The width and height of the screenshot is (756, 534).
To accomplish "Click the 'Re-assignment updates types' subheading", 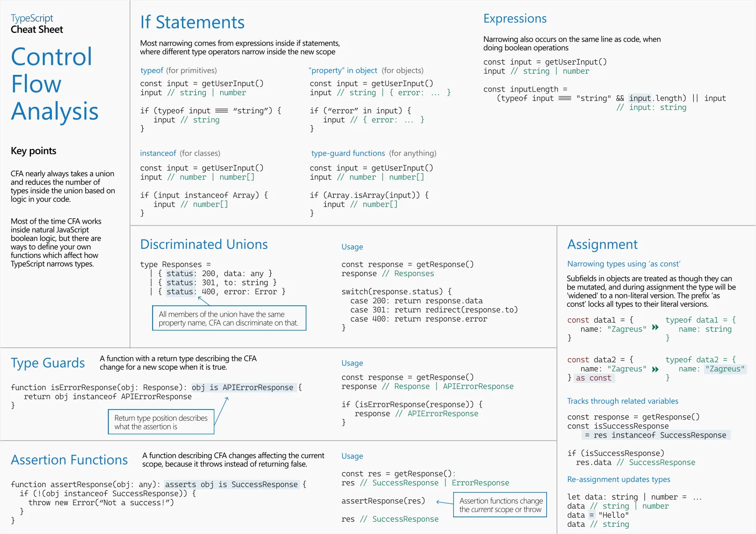I will [619, 479].
